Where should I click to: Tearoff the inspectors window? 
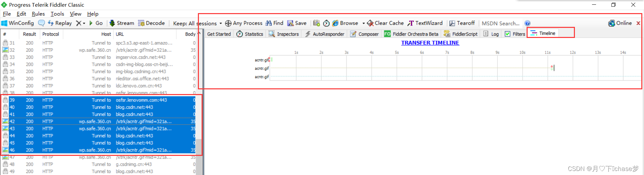click(462, 23)
